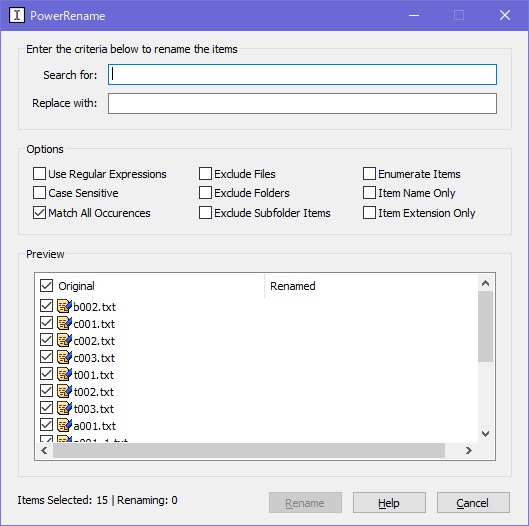This screenshot has width=529, height=526.
Task: Select the t001.txt file name
Action: point(94,375)
